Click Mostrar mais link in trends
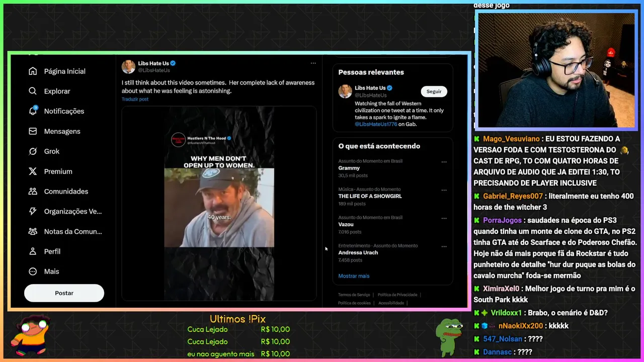The image size is (644, 362). (354, 276)
